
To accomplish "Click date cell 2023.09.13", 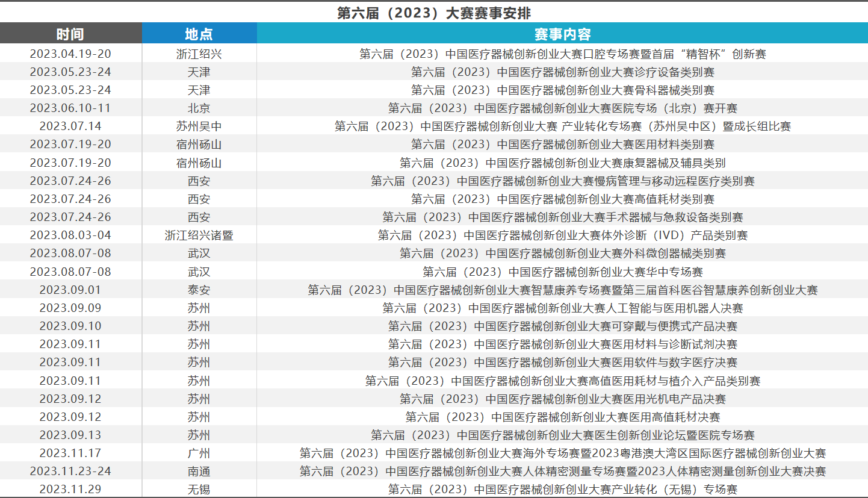I will 70,435.
